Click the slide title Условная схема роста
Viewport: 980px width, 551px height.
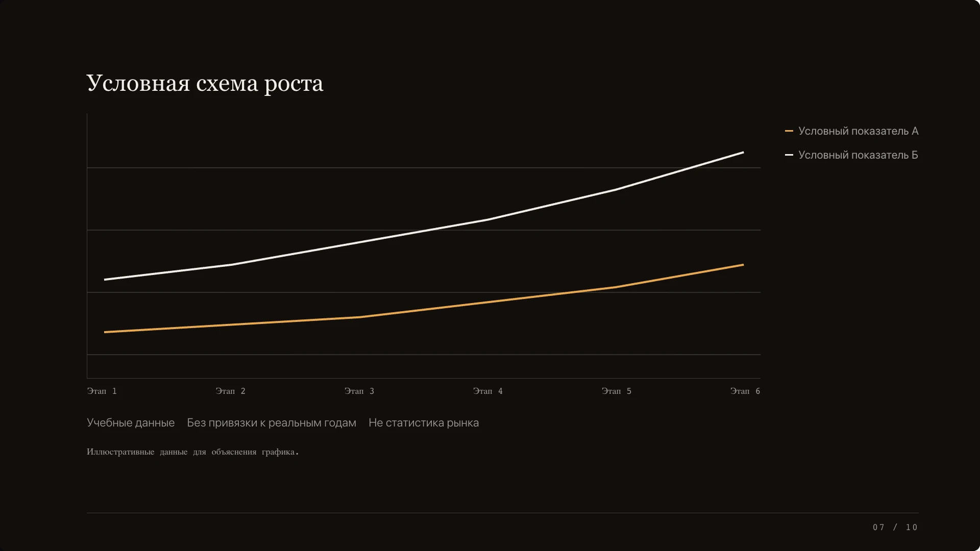pos(205,84)
